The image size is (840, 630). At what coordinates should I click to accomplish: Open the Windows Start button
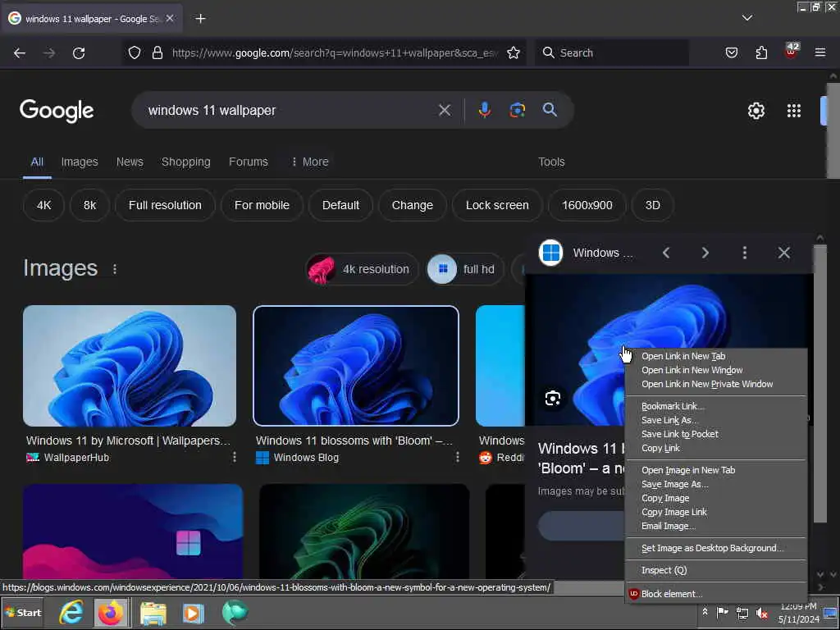[x=23, y=612]
